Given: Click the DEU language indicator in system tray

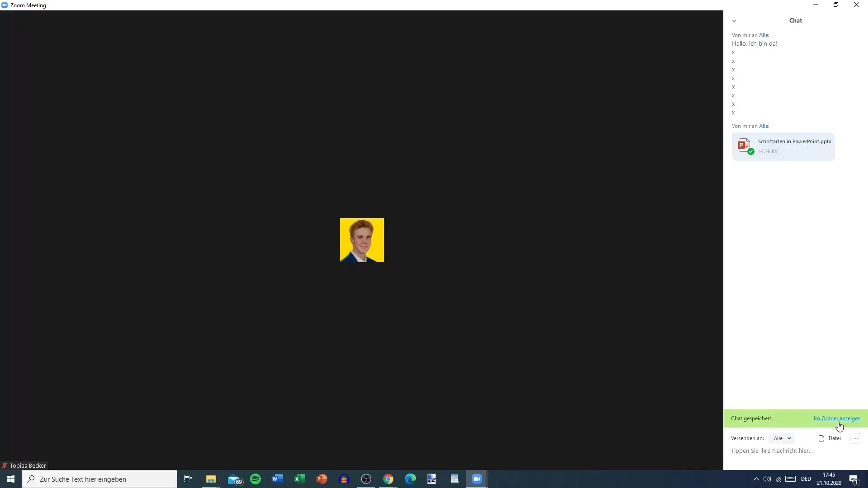Looking at the screenshot, I should (805, 479).
